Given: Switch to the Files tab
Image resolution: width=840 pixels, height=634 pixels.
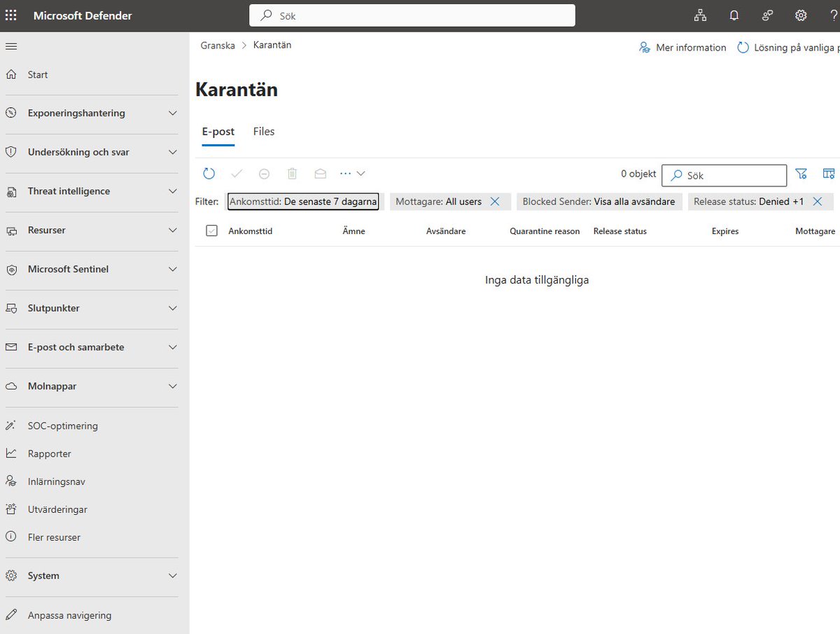Looking at the screenshot, I should click(x=264, y=132).
